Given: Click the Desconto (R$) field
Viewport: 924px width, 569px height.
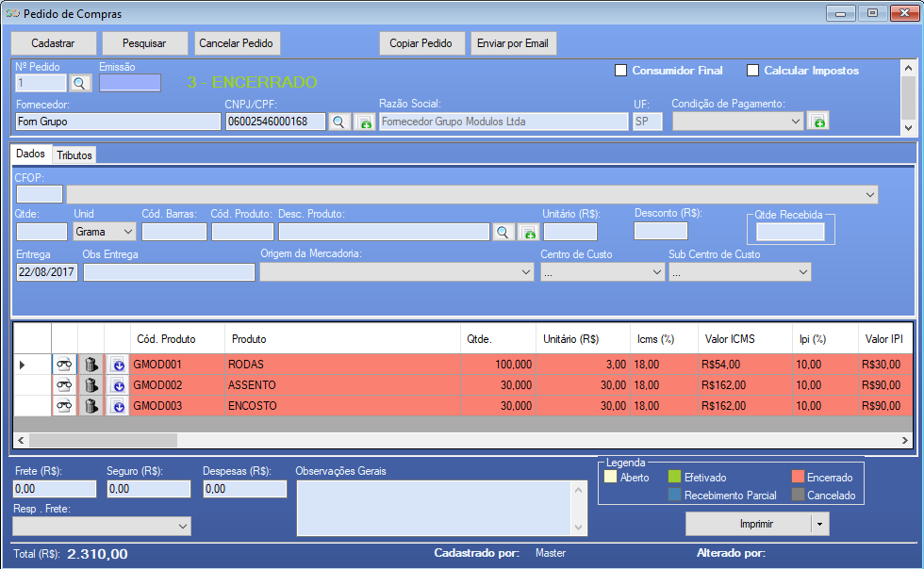Looking at the screenshot, I should (x=661, y=231).
